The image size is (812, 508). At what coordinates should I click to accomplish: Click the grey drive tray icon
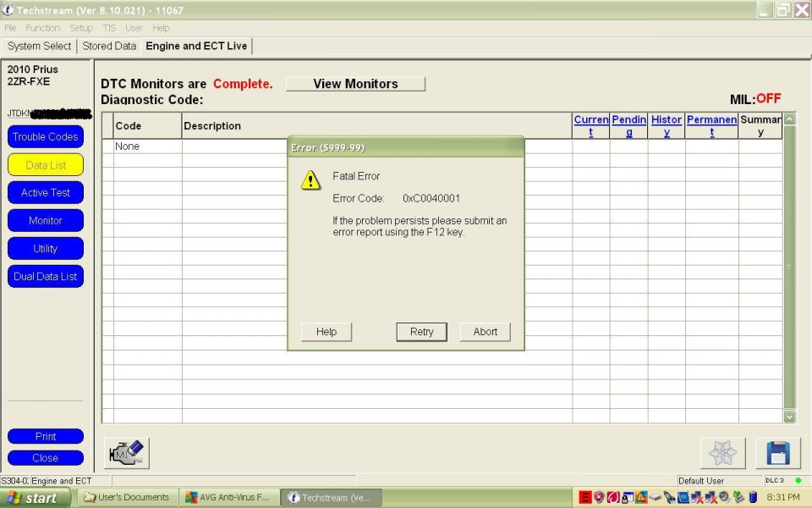(655, 498)
